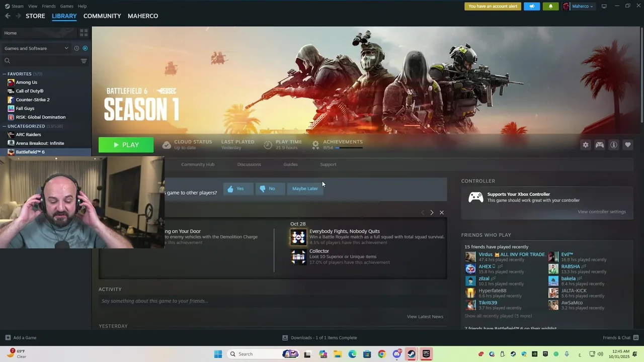Click the achievements progress bar
Image resolution: width=644 pixels, height=362 pixels.
(x=350, y=148)
